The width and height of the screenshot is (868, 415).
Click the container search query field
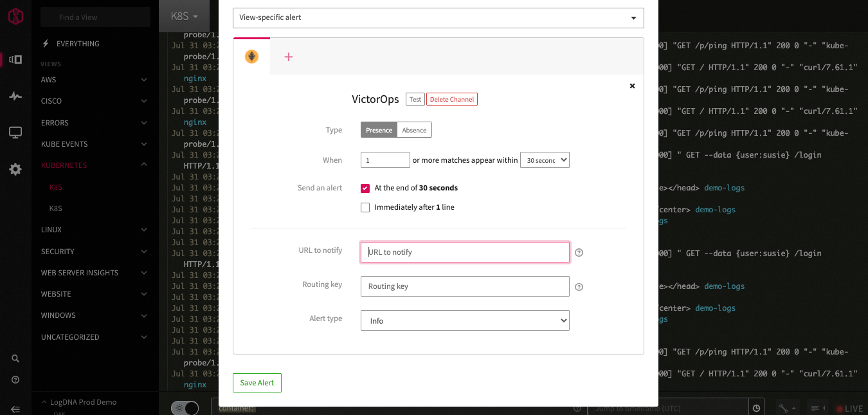399,408
